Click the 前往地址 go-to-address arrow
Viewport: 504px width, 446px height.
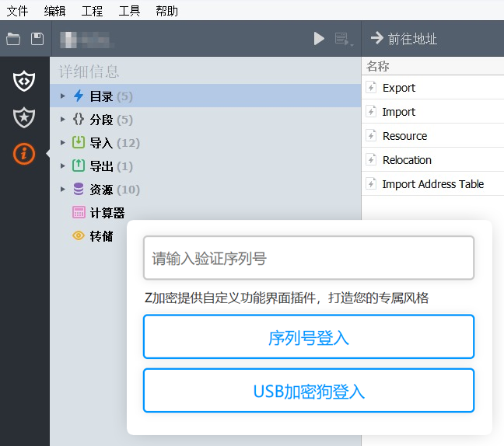click(377, 38)
